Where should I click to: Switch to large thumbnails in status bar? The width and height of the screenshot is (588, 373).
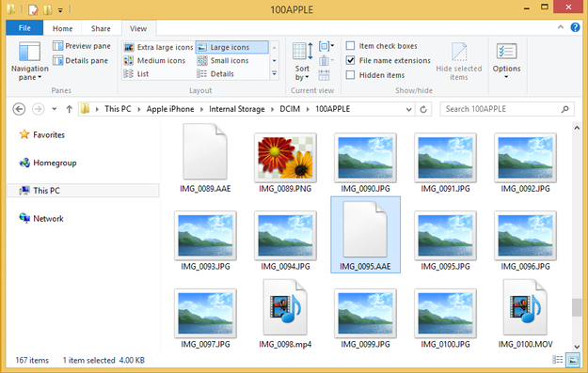click(x=573, y=360)
